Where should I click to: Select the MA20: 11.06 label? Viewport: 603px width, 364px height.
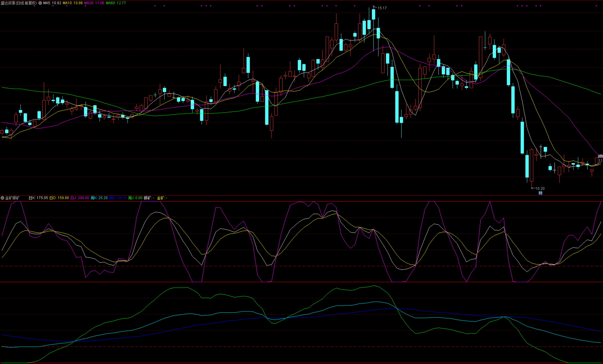pyautogui.click(x=94, y=3)
